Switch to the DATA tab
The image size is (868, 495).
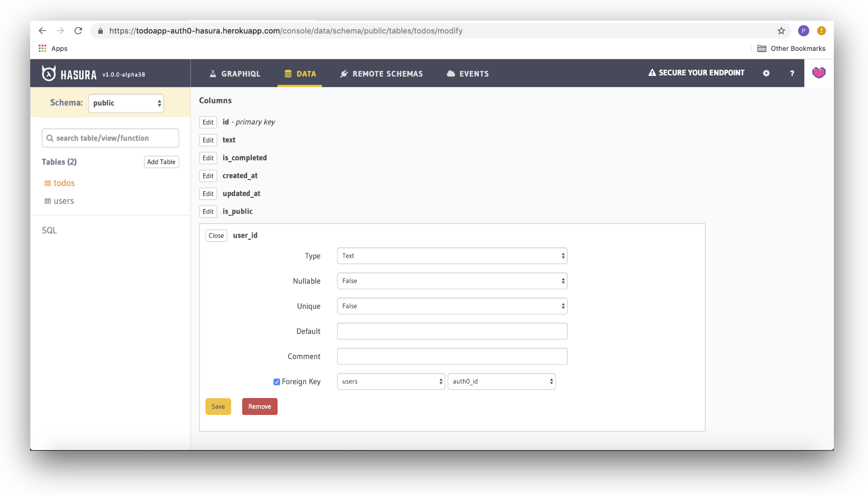click(300, 73)
